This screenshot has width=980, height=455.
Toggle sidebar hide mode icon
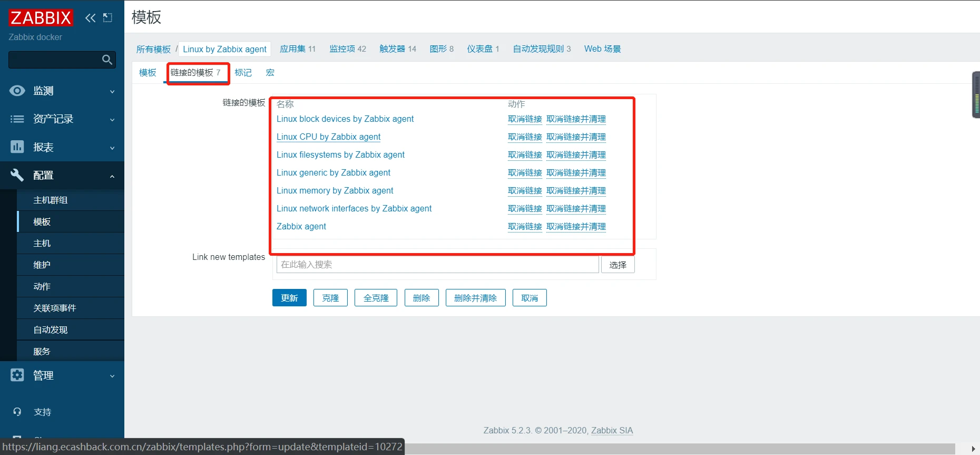107,18
